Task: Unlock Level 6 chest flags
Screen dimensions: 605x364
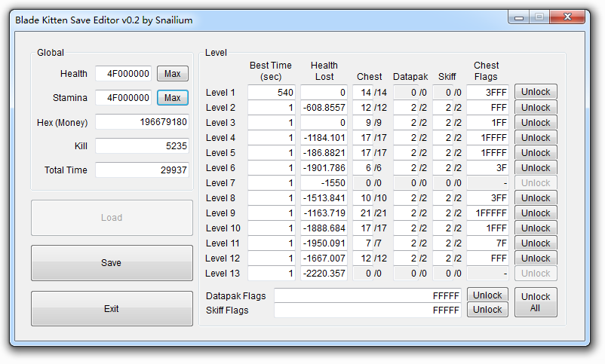Action: [536, 168]
